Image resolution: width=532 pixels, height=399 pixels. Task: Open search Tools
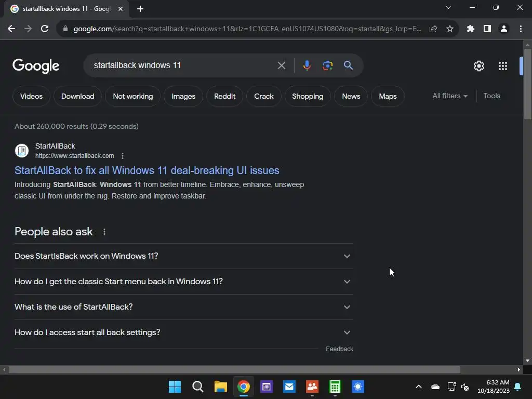[491, 96]
